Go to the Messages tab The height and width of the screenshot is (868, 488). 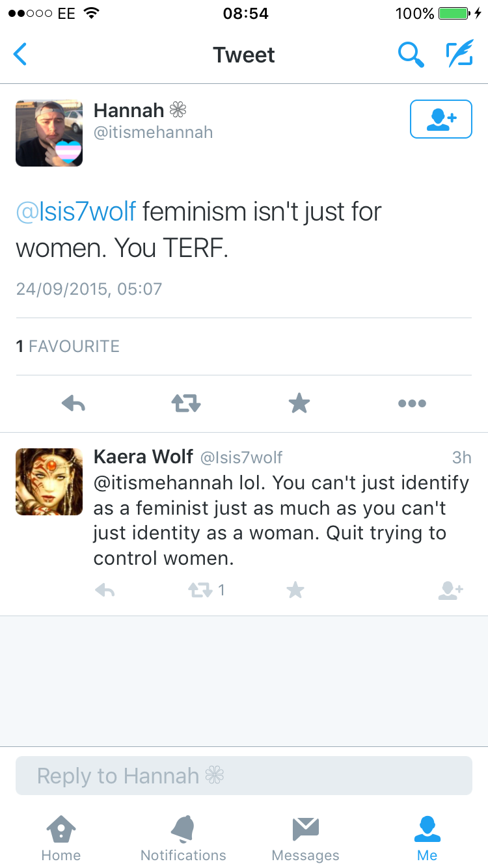pyautogui.click(x=305, y=839)
